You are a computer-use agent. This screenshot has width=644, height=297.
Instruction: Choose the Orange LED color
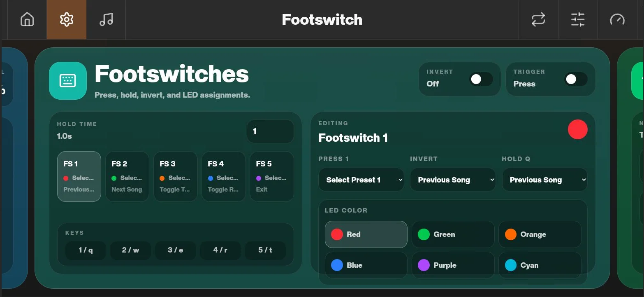pos(540,234)
